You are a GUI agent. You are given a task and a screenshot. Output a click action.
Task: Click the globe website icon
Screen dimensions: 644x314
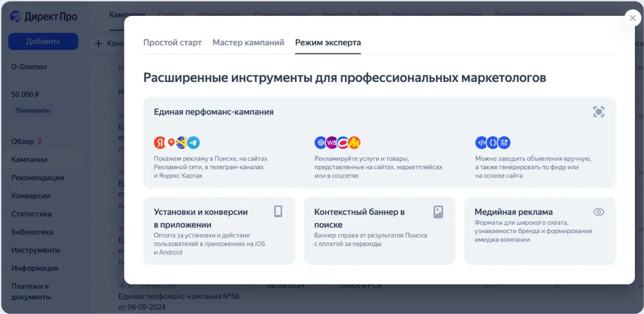[x=321, y=143]
